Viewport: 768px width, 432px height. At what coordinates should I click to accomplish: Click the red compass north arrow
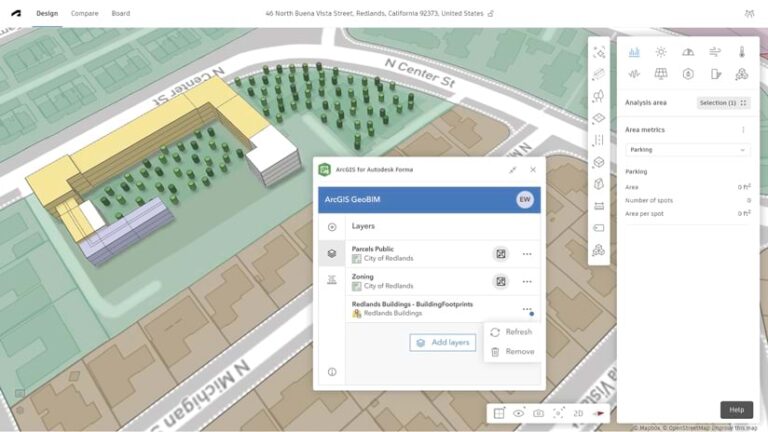click(599, 413)
